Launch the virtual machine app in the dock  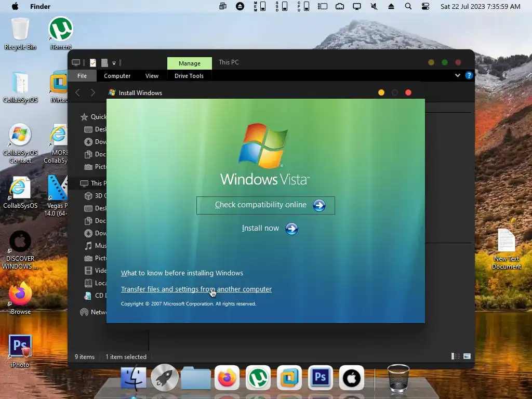tap(289, 378)
